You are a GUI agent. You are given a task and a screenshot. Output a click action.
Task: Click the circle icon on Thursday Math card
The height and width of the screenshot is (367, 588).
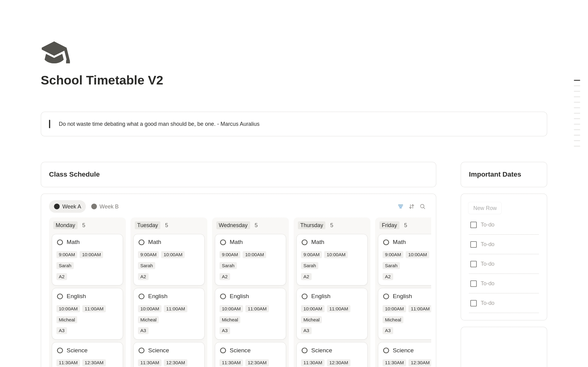304,242
